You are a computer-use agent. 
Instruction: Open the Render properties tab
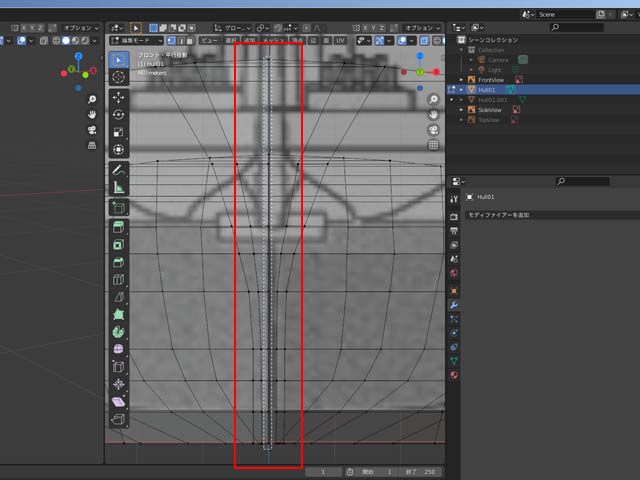pyautogui.click(x=454, y=216)
